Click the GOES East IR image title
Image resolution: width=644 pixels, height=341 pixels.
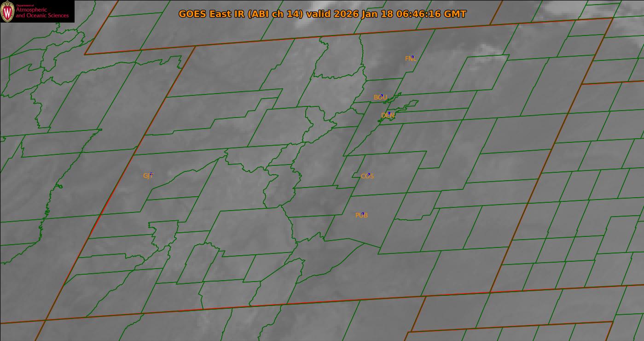pyautogui.click(x=322, y=14)
